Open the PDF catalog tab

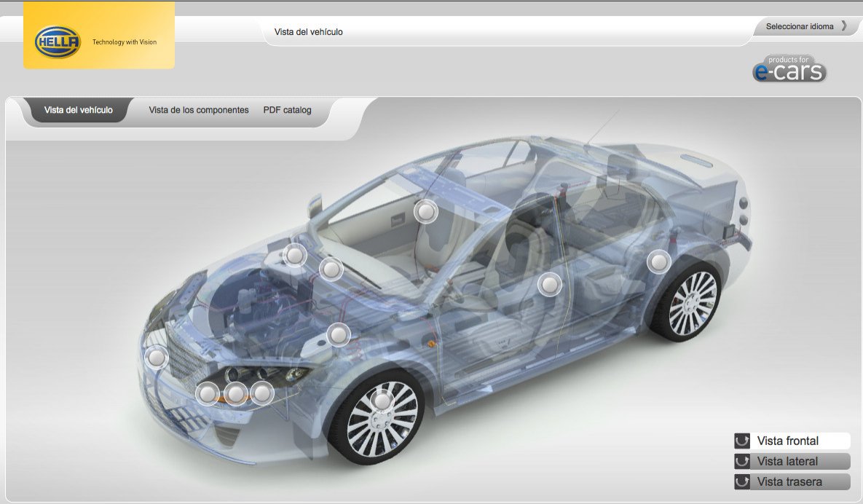[x=287, y=110]
